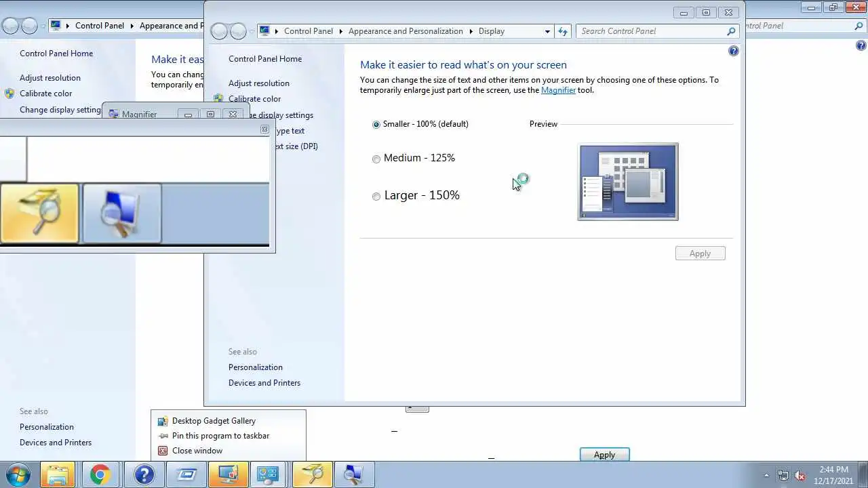Open the Personalization monitor taskbar icon

pos(228,474)
